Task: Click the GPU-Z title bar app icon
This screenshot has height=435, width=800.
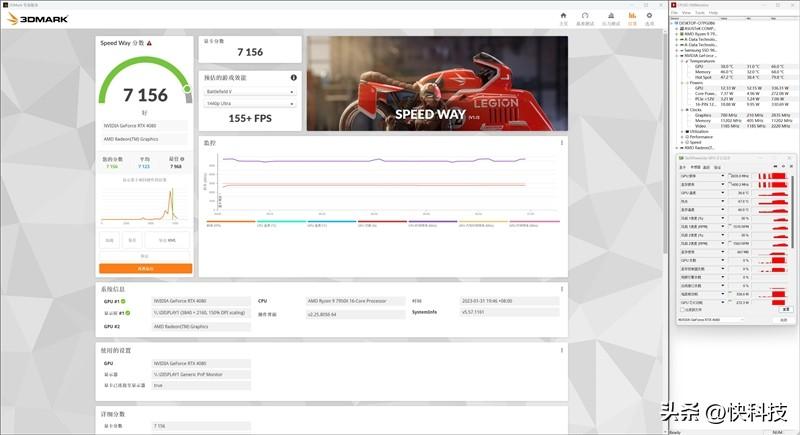Action: 682,158
